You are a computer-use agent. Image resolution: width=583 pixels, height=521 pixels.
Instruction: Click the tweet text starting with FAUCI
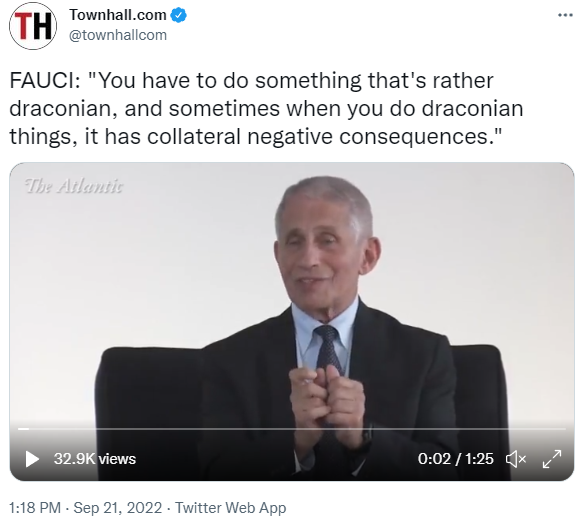(x=266, y=108)
